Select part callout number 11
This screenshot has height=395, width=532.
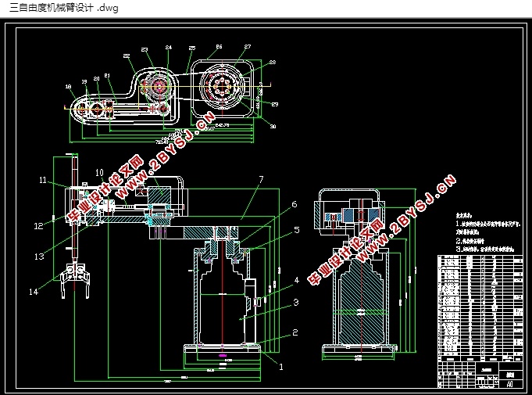pos(43,180)
